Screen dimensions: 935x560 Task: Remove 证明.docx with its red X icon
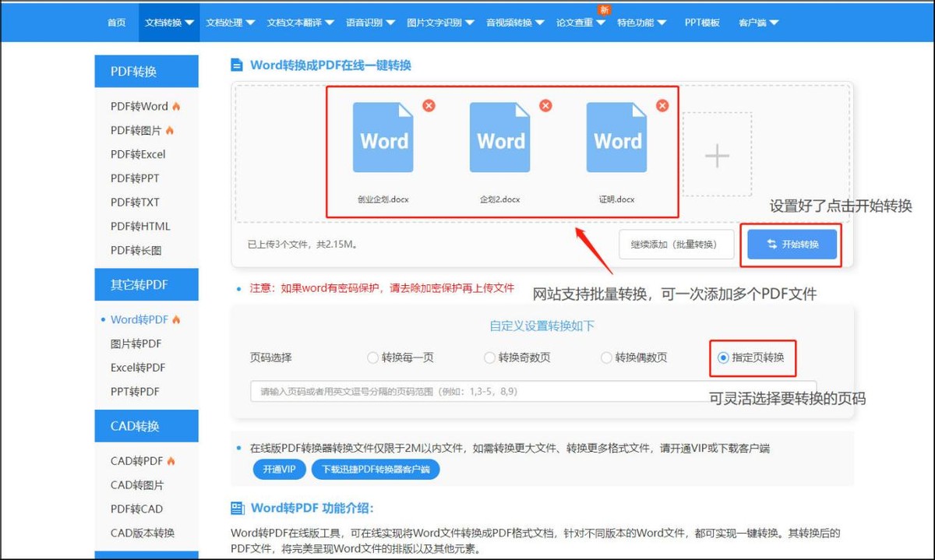(662, 106)
